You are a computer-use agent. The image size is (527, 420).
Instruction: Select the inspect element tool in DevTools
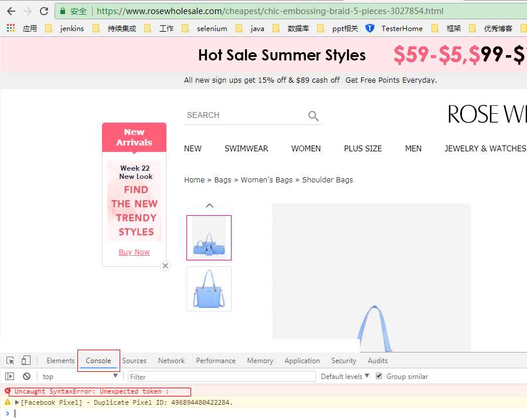10,361
